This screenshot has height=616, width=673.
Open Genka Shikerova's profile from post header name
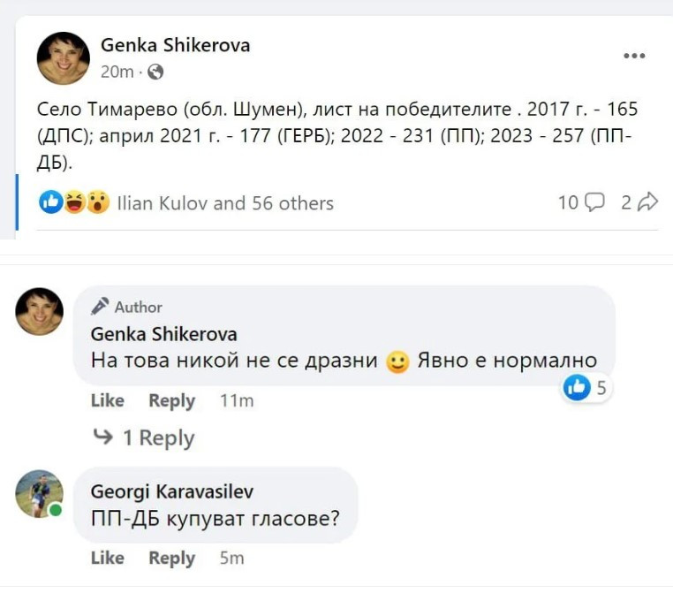[175, 44]
